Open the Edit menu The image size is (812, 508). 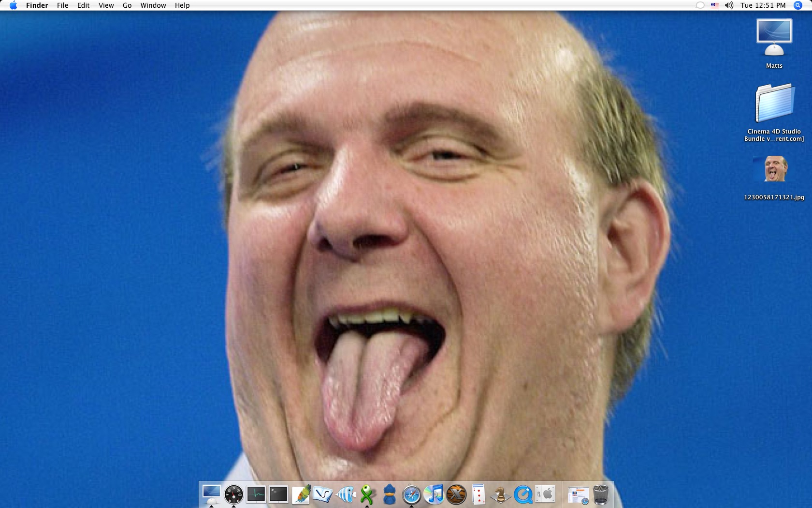(x=83, y=5)
